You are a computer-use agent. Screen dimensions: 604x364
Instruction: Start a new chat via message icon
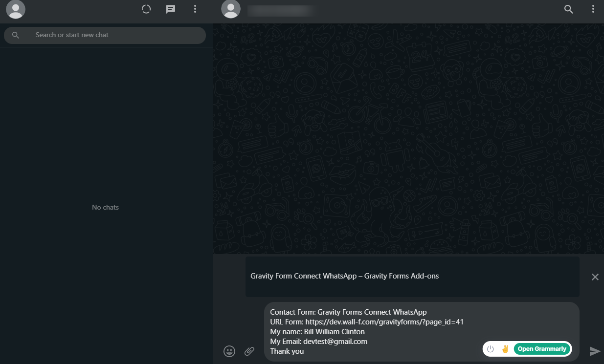[x=171, y=9]
